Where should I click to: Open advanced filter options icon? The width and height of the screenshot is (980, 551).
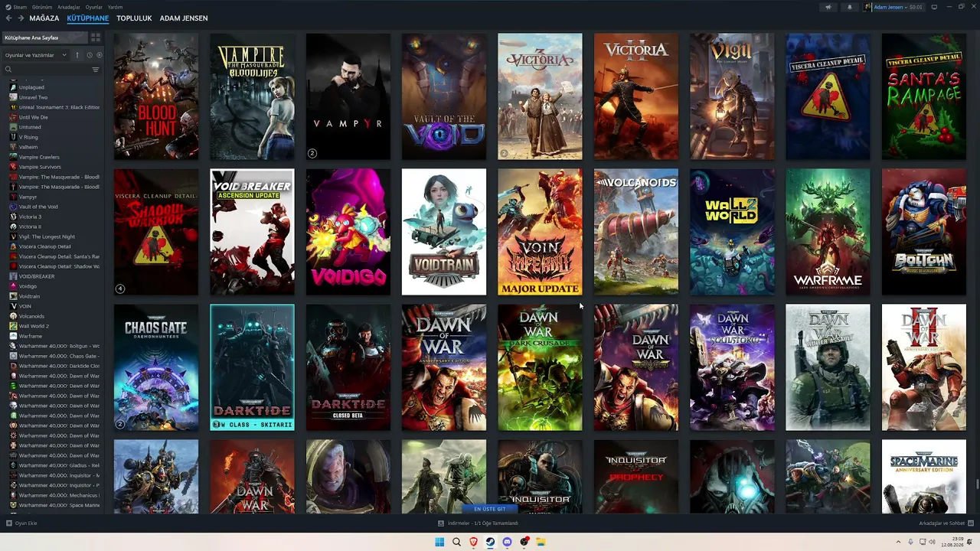pos(96,70)
